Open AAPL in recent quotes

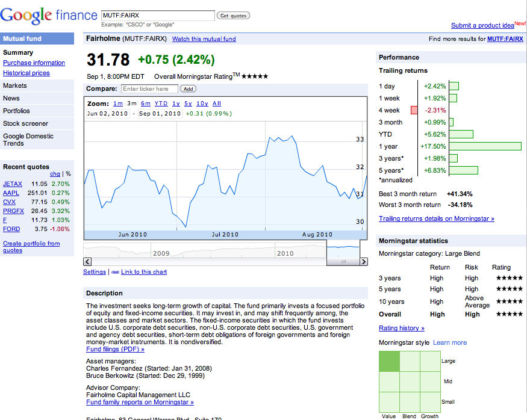pyautogui.click(x=11, y=193)
